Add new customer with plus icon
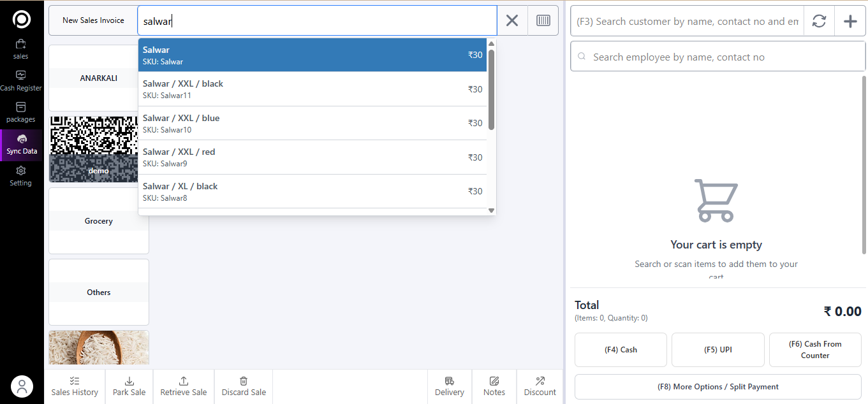 (x=850, y=21)
